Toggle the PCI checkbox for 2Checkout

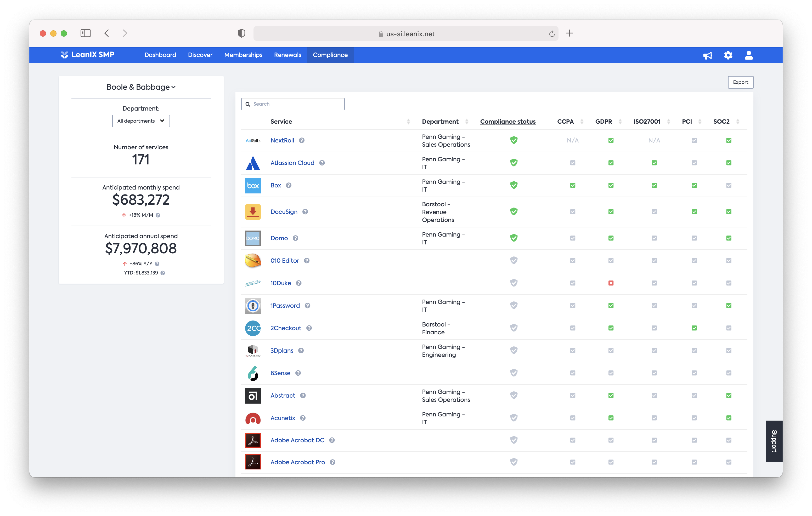[694, 328]
